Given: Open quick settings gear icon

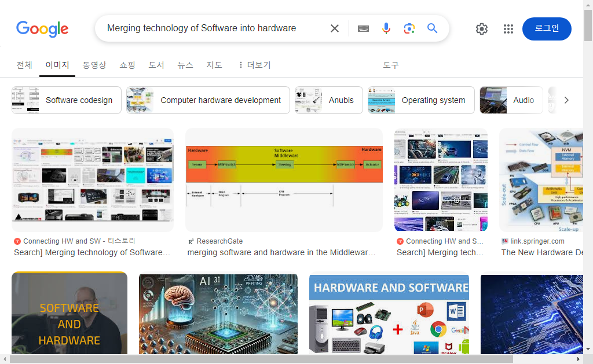Looking at the screenshot, I should (481, 29).
